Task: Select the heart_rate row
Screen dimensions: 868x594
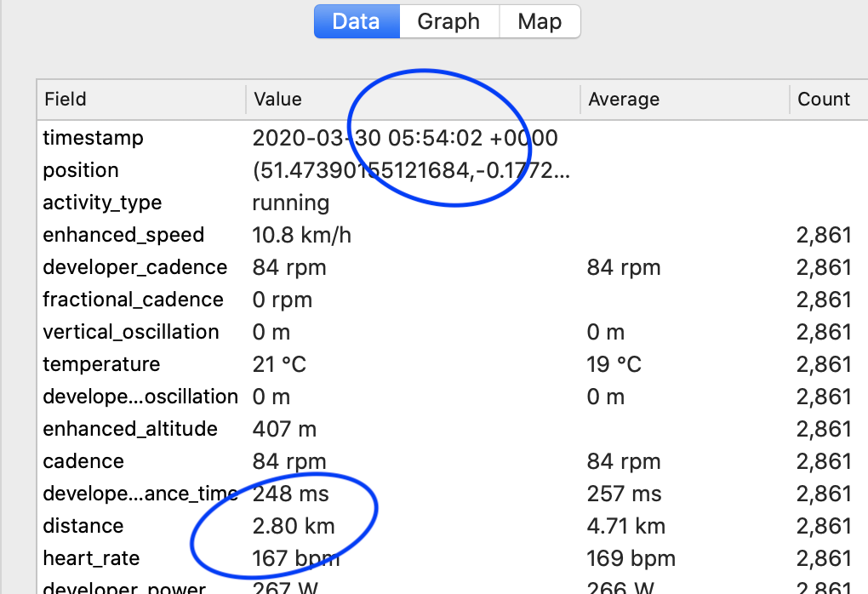Action: tap(91, 558)
